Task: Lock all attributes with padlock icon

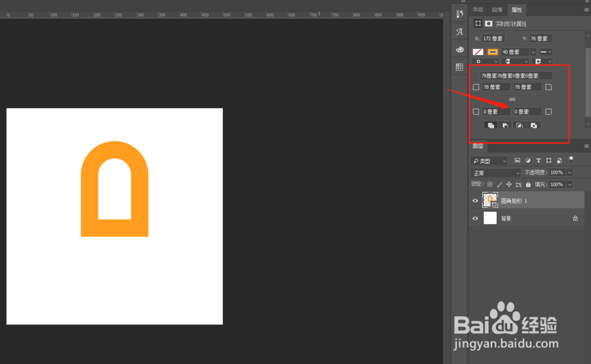Action: point(528,184)
